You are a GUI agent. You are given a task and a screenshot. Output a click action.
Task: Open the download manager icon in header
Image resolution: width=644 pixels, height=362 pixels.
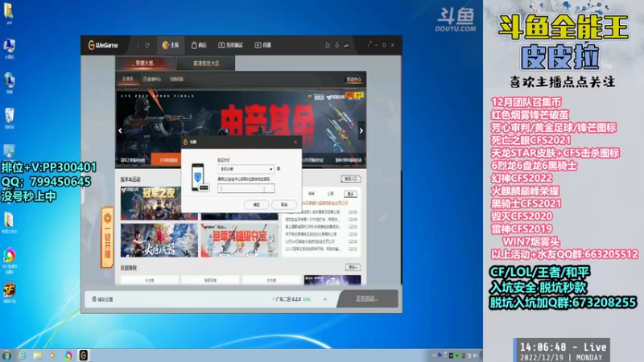pyautogui.click(x=337, y=45)
